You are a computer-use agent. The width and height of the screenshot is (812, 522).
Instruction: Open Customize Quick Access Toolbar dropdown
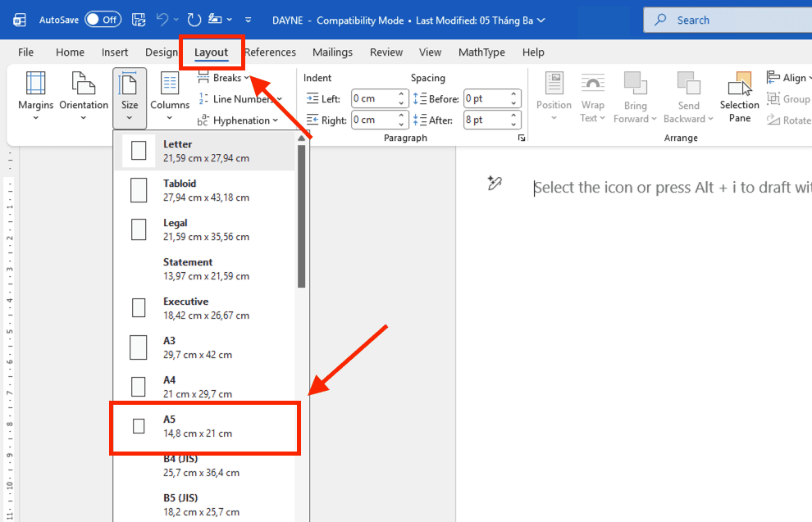[x=248, y=20]
